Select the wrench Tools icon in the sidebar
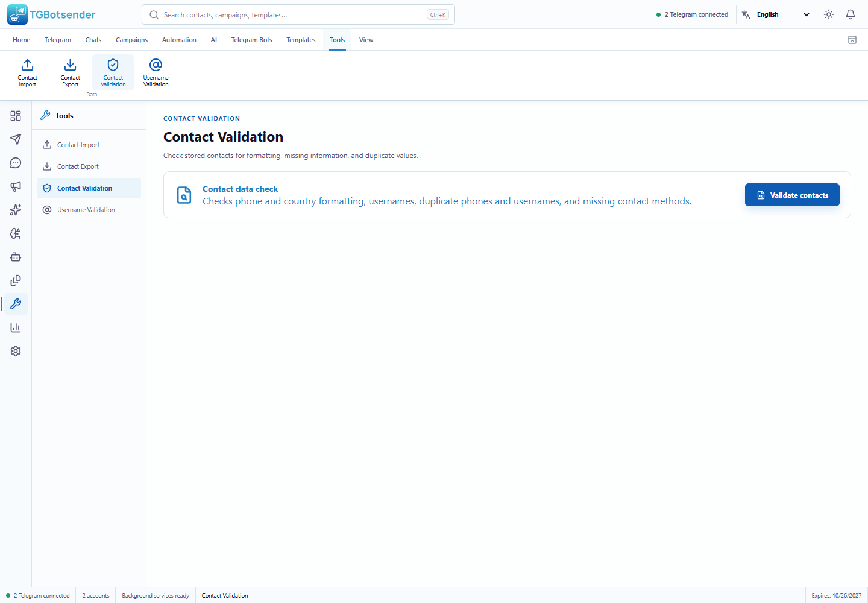The height and width of the screenshot is (603, 868). coord(16,304)
